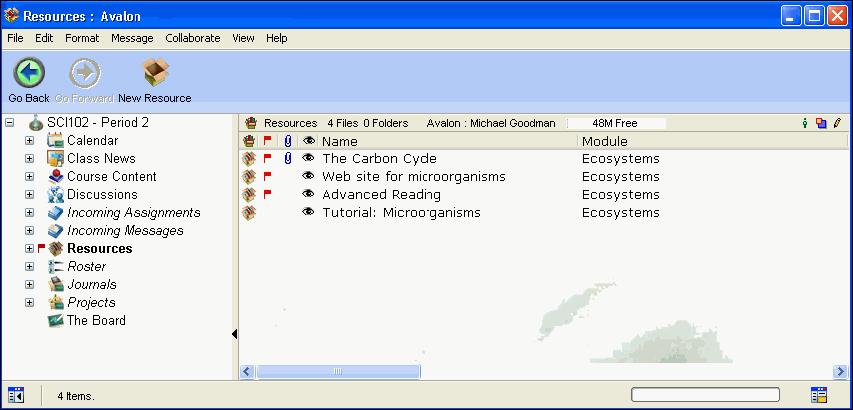Click the Discussions icon in the tree
This screenshot has height=410, width=853.
56,195
